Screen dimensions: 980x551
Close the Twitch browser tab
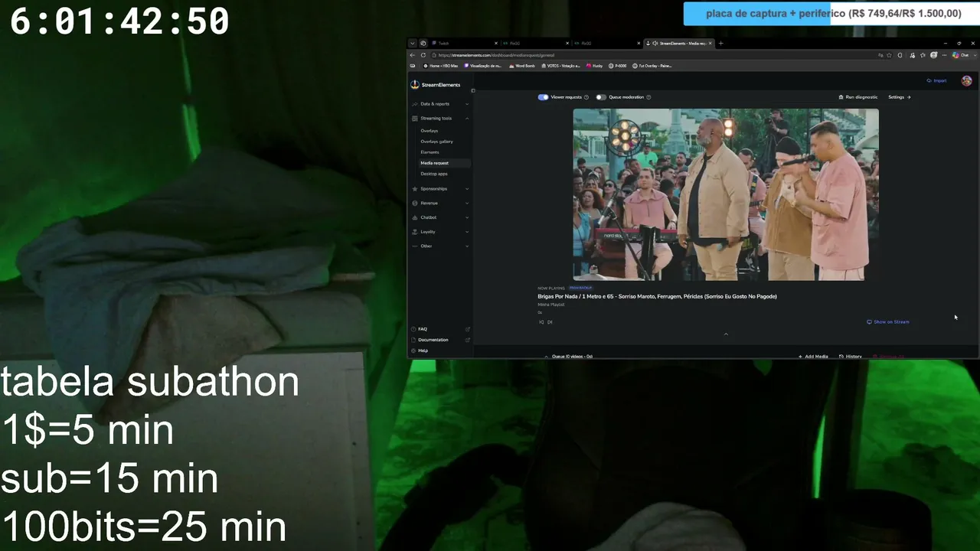[496, 43]
